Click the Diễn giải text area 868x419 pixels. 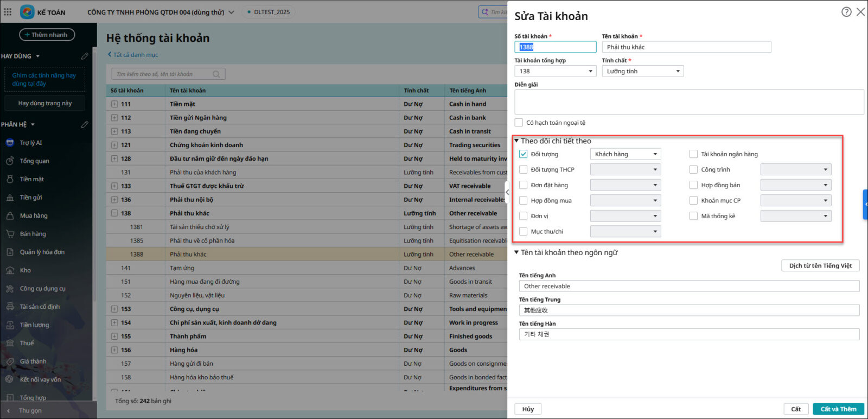(688, 102)
